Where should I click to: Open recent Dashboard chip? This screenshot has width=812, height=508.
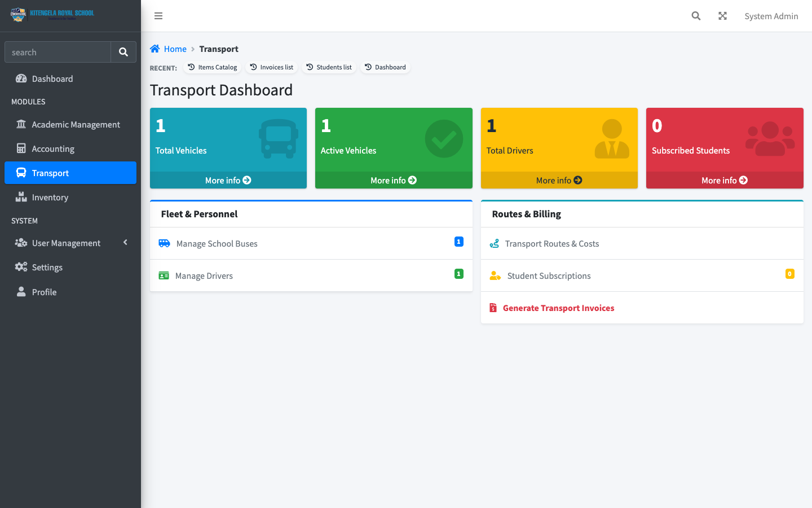coord(385,67)
